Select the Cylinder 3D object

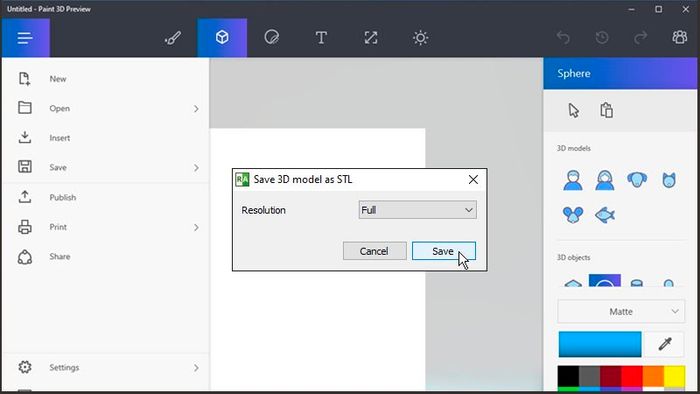coord(637,282)
